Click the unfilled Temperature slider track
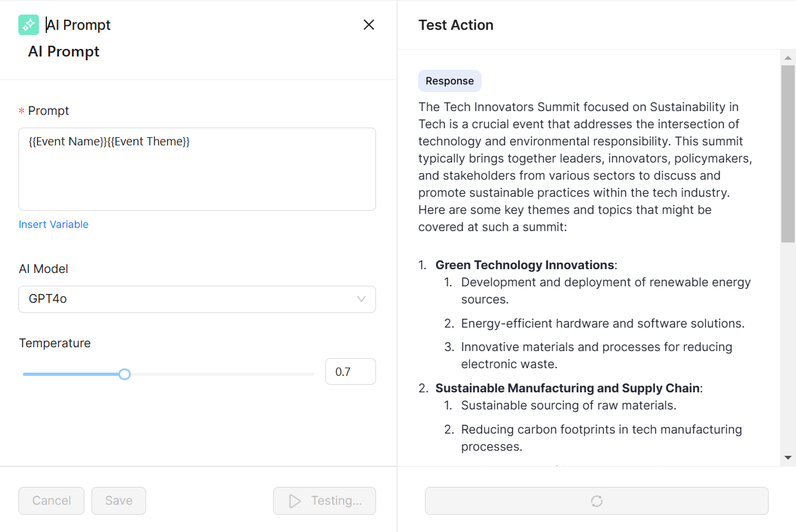Screen dimensions: 796x532 (x=222, y=374)
